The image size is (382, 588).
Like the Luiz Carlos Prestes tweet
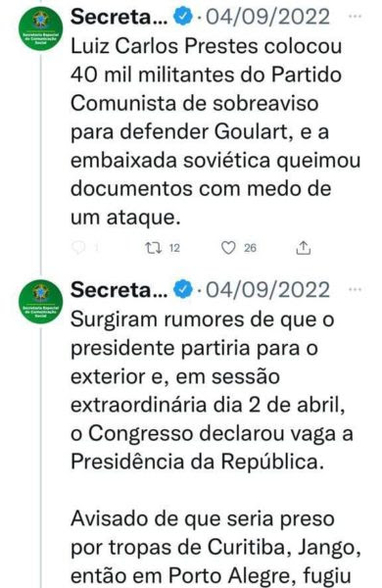point(228,248)
